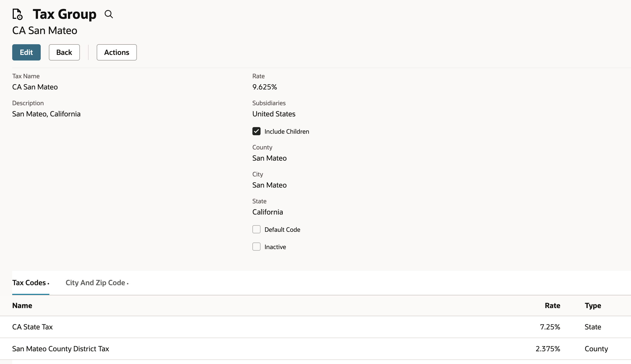Click the 9.625% rate value
The image size is (631, 364).
pyautogui.click(x=265, y=87)
